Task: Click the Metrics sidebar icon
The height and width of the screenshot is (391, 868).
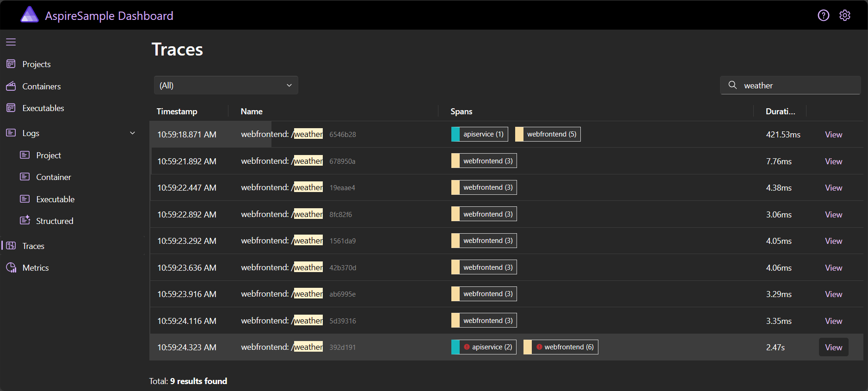Action: point(11,267)
